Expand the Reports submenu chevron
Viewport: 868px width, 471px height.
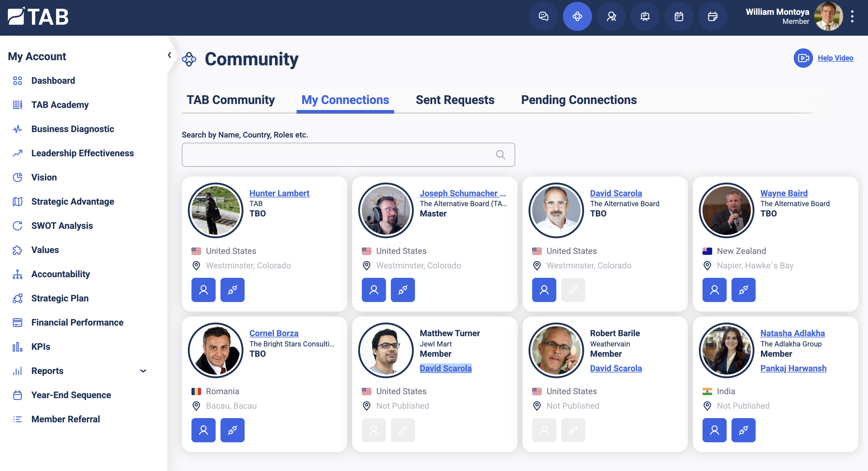click(x=143, y=371)
